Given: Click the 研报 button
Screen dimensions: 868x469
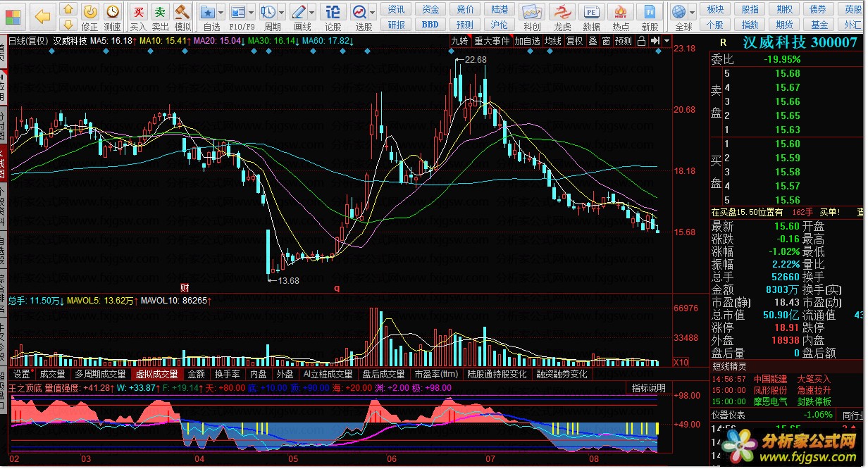Looking at the screenshot, I should coord(397,25).
